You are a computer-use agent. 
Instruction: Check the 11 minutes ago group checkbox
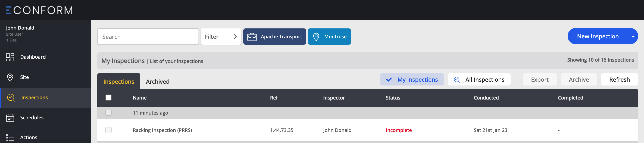pos(109,113)
